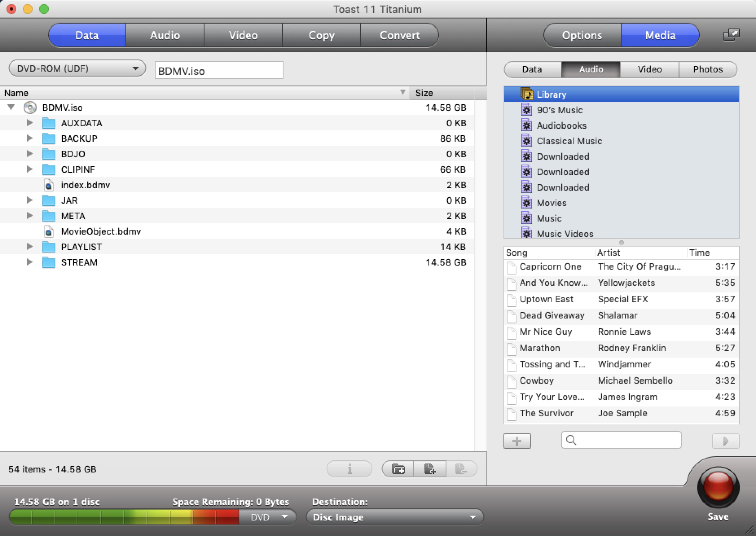
Task: Click the MovieObject.bdmv file icon
Action: (x=48, y=231)
